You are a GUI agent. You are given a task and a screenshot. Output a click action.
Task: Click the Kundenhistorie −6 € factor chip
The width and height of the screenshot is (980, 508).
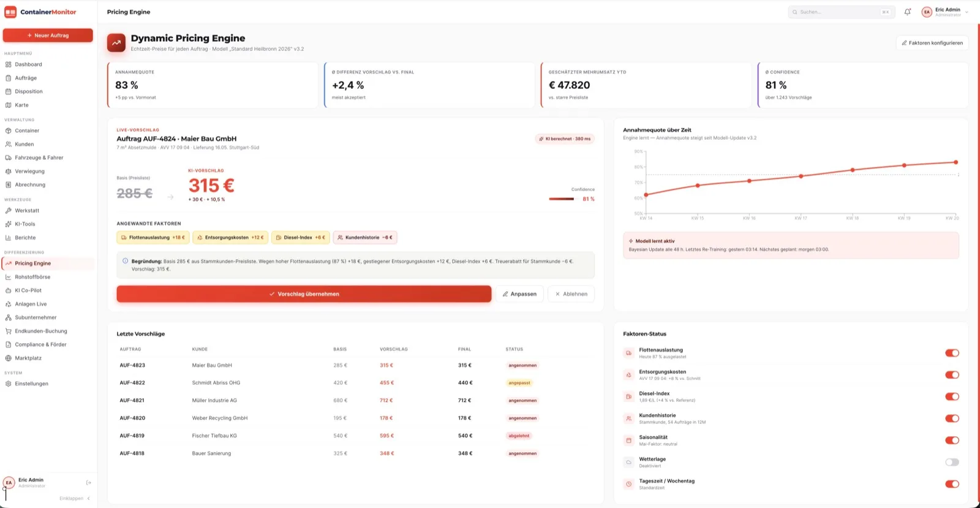(365, 237)
